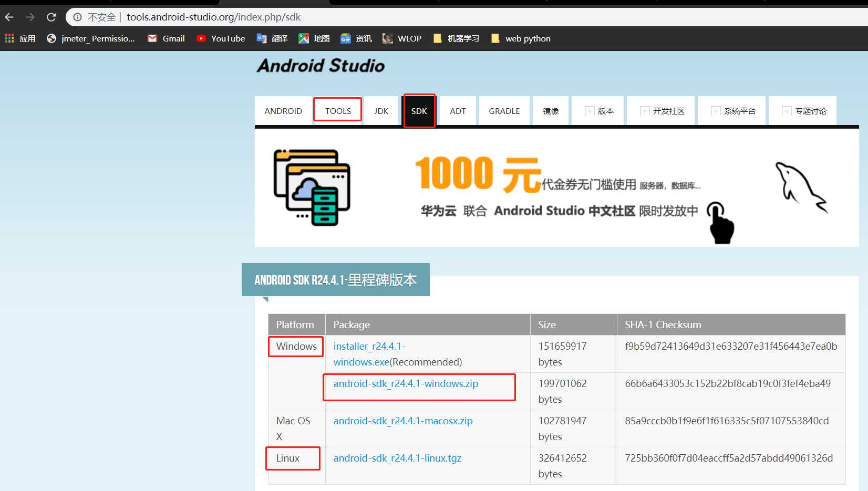Screen dimensions: 868x491
Task: Download installer_r24.4.1-windows.exe
Action: point(369,354)
